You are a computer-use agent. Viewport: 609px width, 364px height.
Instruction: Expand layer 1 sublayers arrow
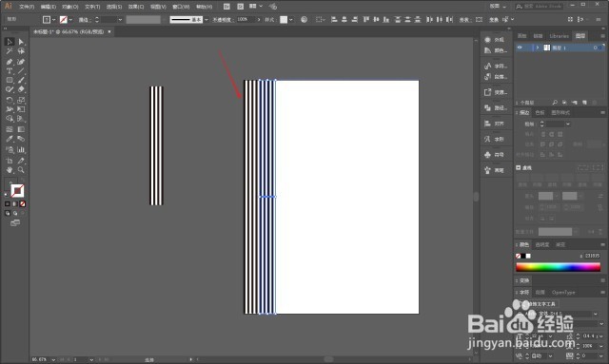coord(538,48)
